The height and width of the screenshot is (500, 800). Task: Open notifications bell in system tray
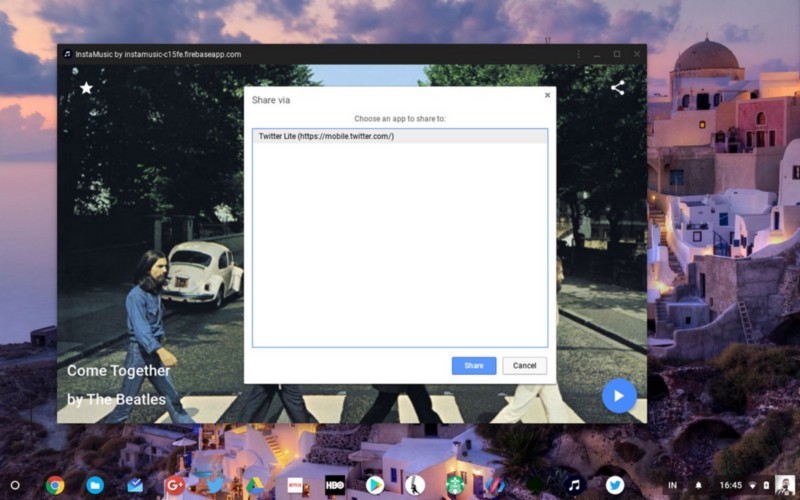[698, 485]
